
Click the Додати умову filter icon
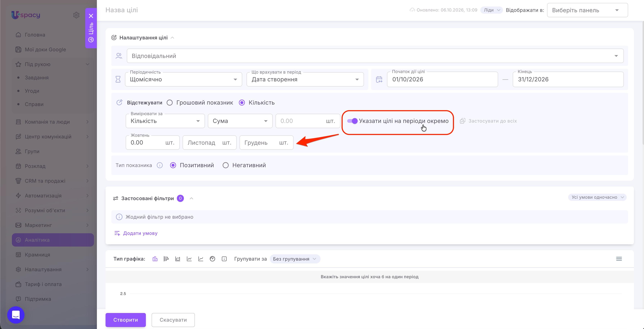pos(117,233)
